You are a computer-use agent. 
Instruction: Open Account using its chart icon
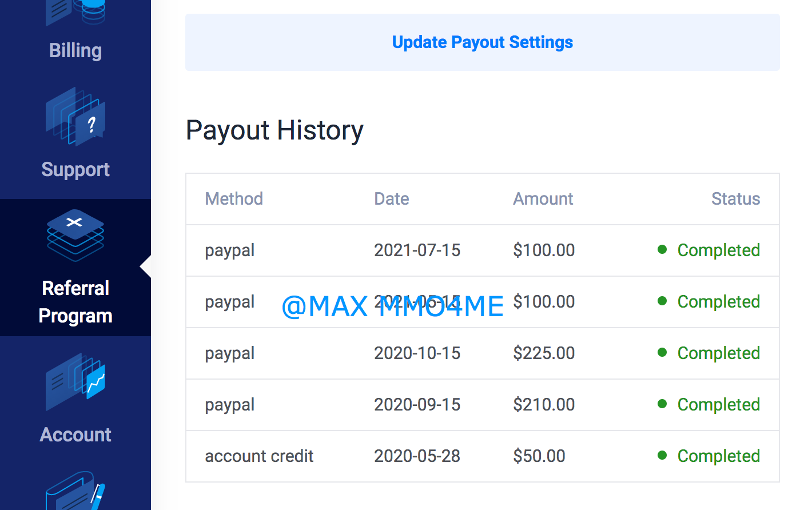[x=75, y=381]
